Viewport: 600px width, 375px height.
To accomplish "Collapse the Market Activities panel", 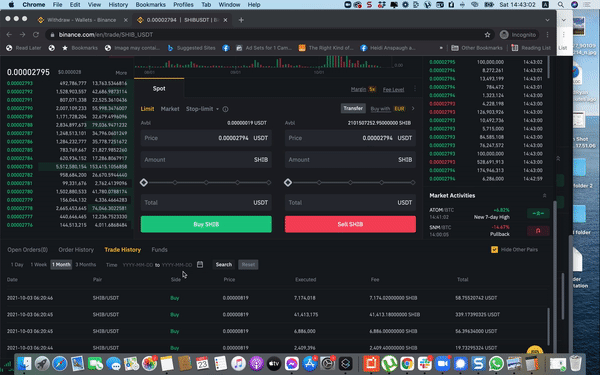I will point(545,196).
